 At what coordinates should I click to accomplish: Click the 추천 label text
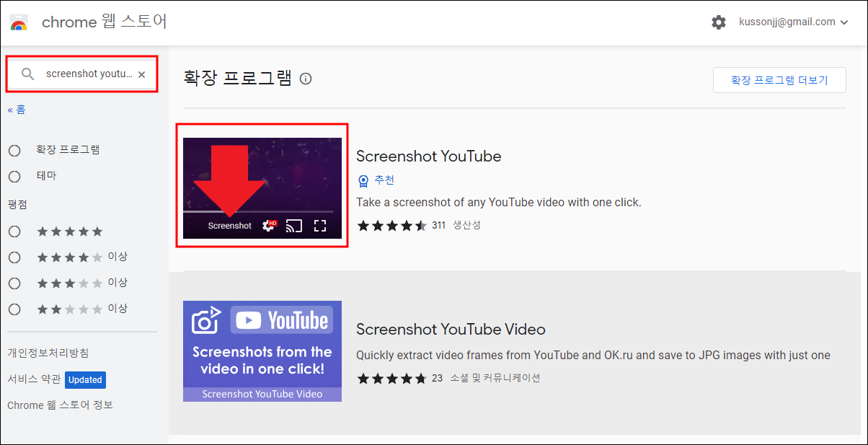pyautogui.click(x=384, y=180)
